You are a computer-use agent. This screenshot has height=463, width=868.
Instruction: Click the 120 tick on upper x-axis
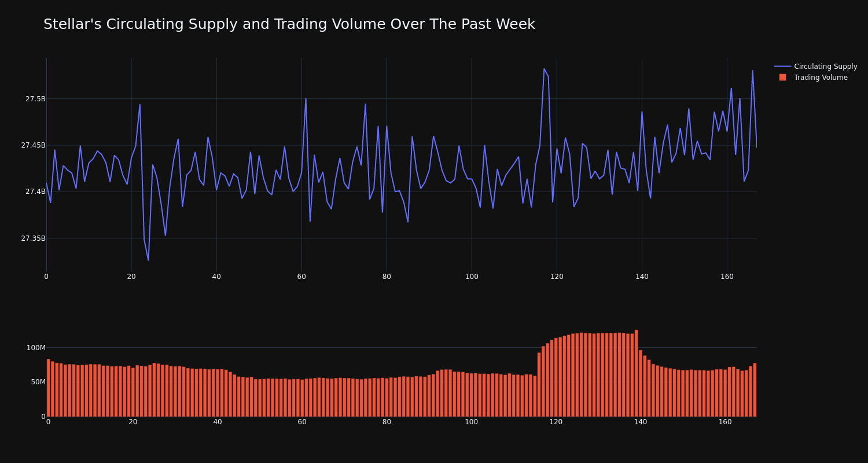(557, 277)
